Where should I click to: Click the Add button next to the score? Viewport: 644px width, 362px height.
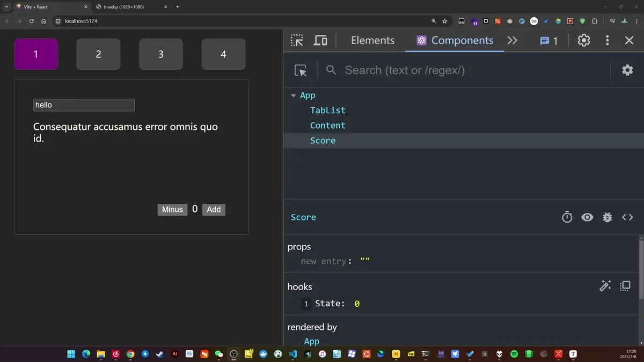coord(214,210)
